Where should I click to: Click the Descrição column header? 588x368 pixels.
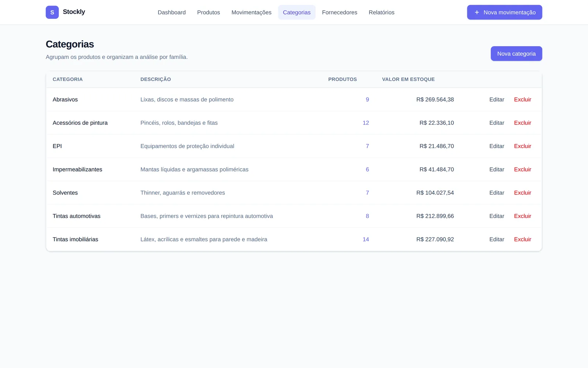point(155,79)
